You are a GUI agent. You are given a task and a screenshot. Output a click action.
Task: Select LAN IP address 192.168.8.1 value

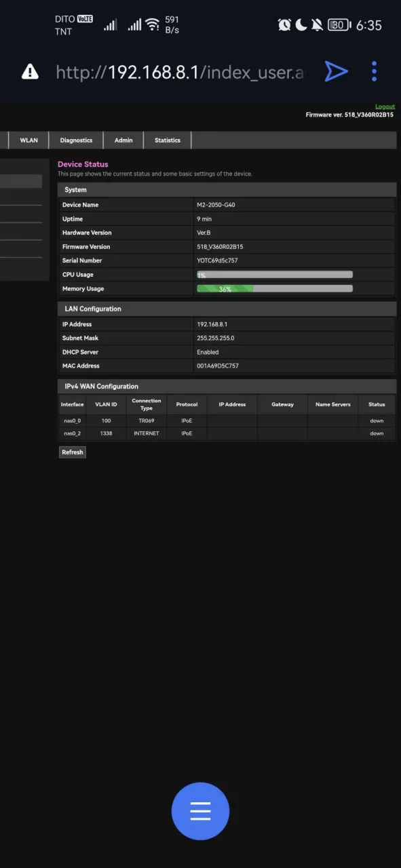point(212,324)
